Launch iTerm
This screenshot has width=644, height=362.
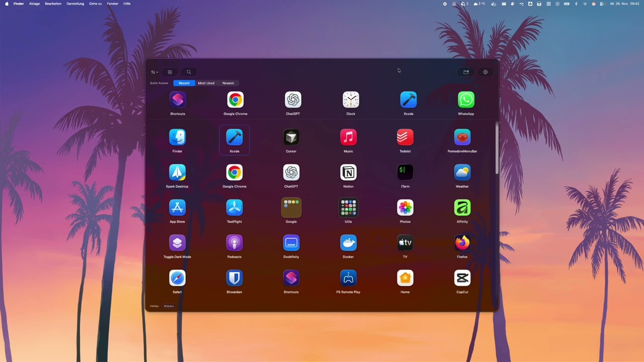[x=405, y=172]
